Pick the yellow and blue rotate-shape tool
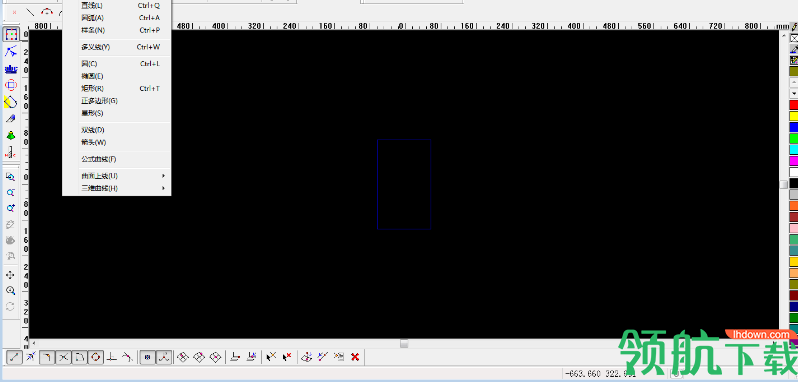This screenshot has width=798, height=382. click(x=11, y=102)
